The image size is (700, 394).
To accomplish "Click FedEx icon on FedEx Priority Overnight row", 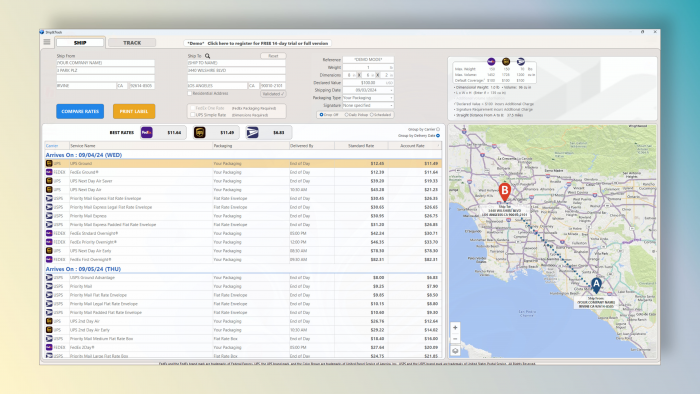I will click(49, 242).
